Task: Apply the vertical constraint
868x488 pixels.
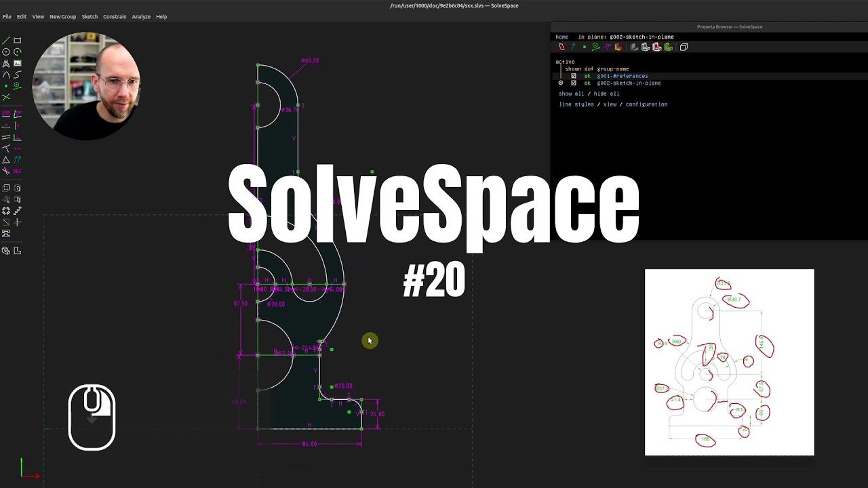Action: click(x=17, y=125)
